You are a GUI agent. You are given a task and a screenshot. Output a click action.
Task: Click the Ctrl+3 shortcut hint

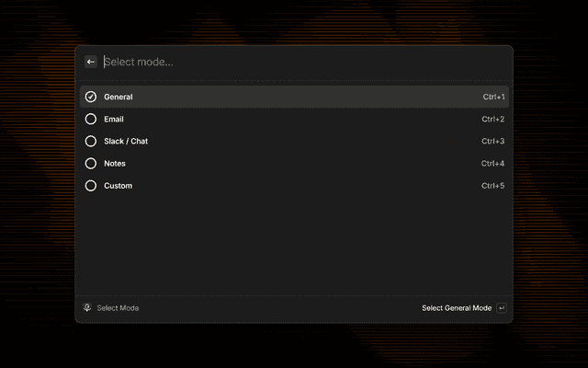click(493, 141)
